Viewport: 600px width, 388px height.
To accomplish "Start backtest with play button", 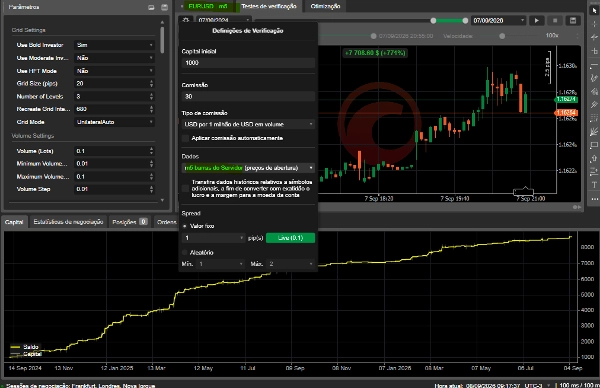I will (536, 20).
